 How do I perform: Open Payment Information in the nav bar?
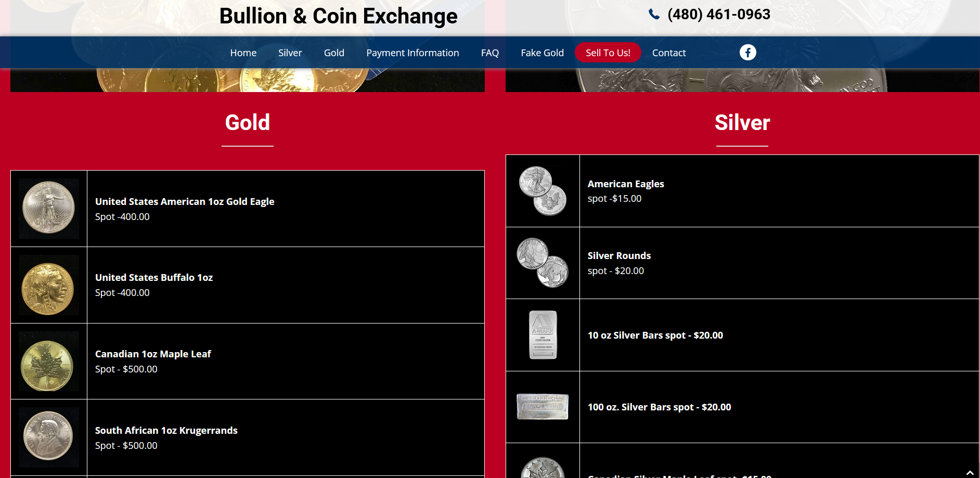(412, 53)
